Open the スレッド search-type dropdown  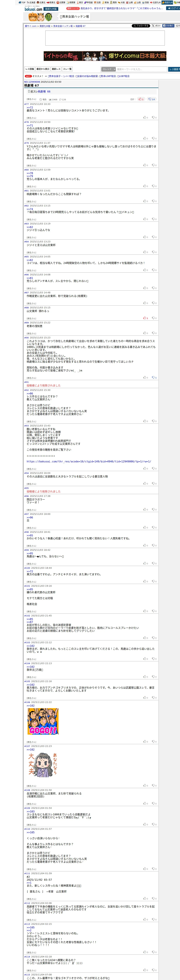click(x=108, y=69)
